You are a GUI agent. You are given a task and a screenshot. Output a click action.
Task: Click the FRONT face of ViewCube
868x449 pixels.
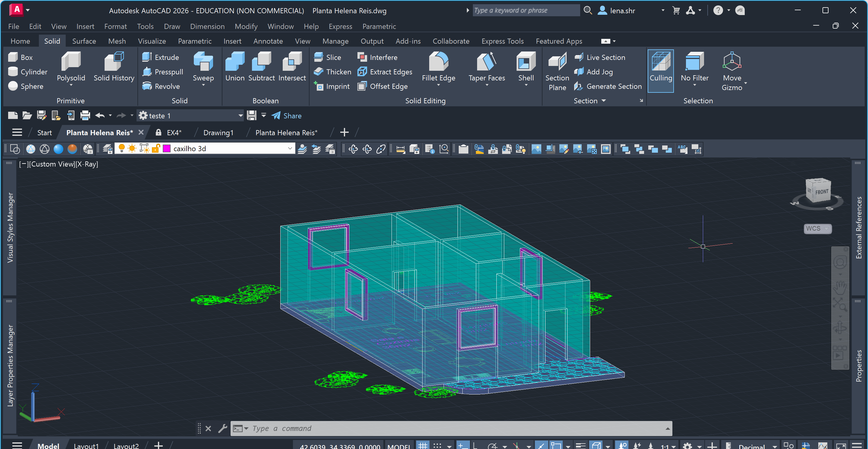point(822,192)
